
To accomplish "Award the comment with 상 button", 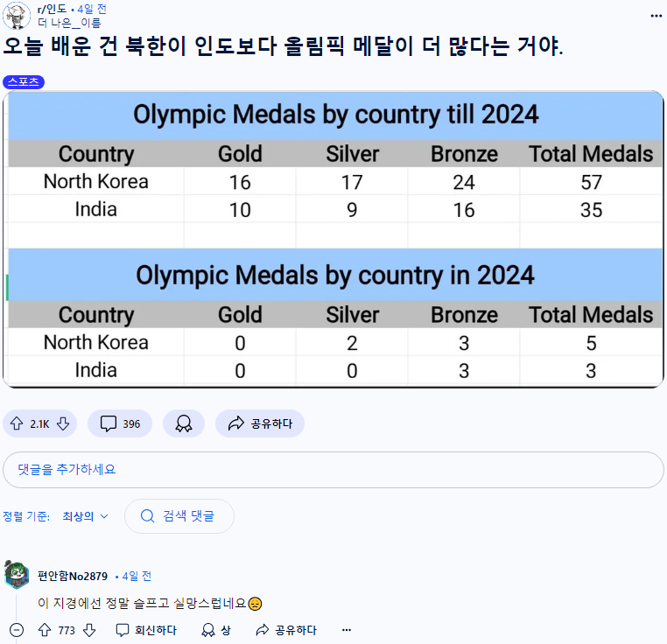I will pos(216,630).
